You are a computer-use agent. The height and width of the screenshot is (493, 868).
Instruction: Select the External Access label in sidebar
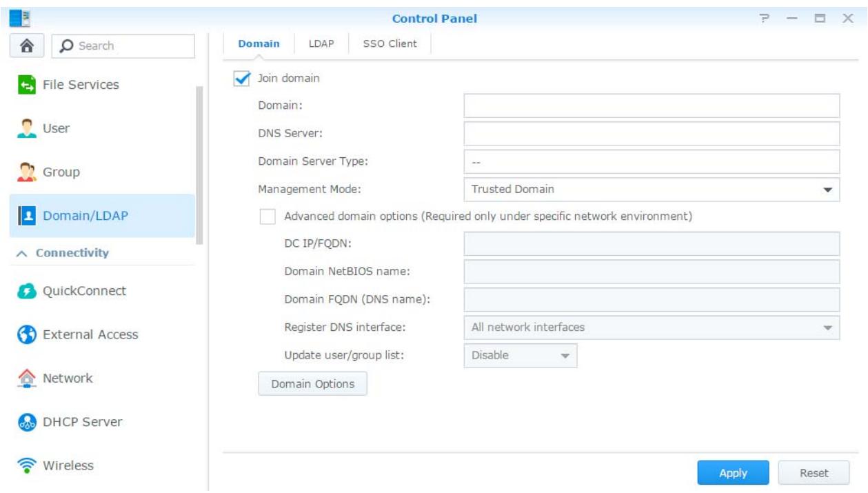click(x=91, y=334)
